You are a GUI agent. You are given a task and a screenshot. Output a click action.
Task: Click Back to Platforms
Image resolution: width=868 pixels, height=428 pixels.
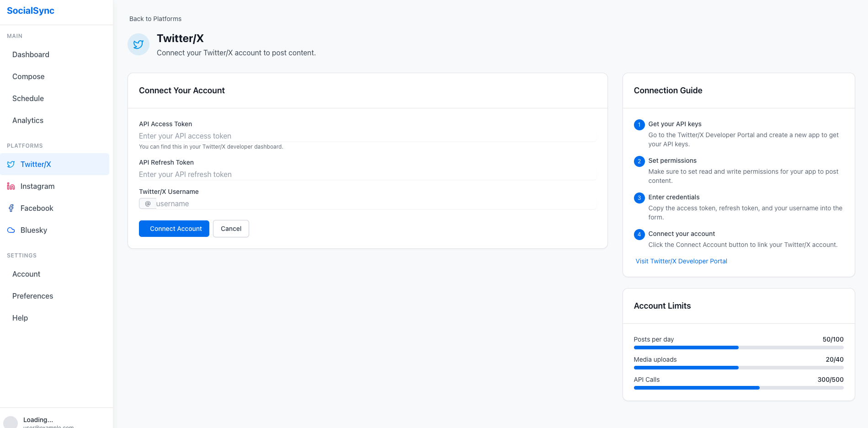[x=155, y=19]
